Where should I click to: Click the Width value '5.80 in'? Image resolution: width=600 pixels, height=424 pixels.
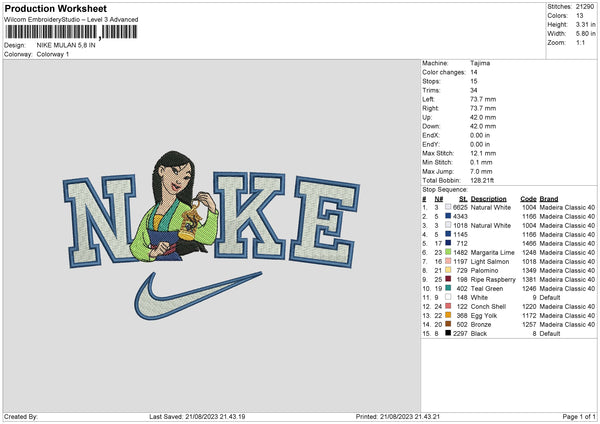585,34
